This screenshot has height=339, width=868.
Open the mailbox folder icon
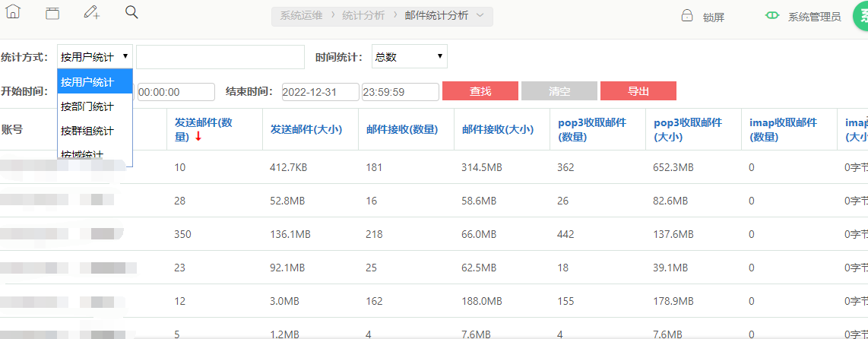tap(52, 13)
